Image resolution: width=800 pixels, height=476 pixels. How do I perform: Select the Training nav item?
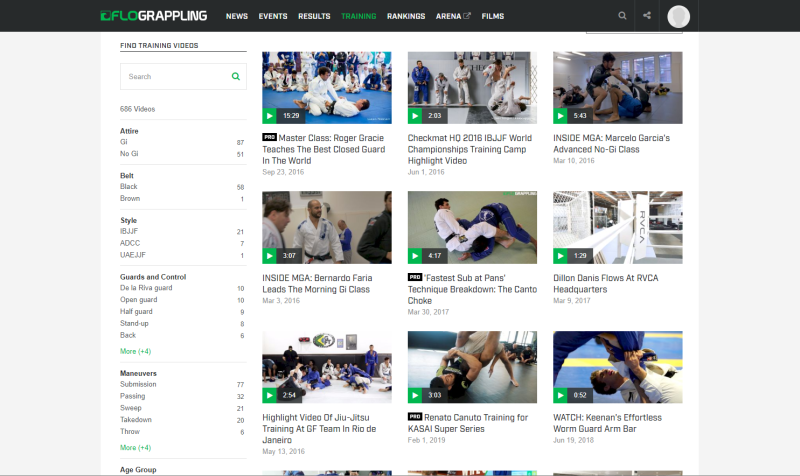tap(358, 16)
